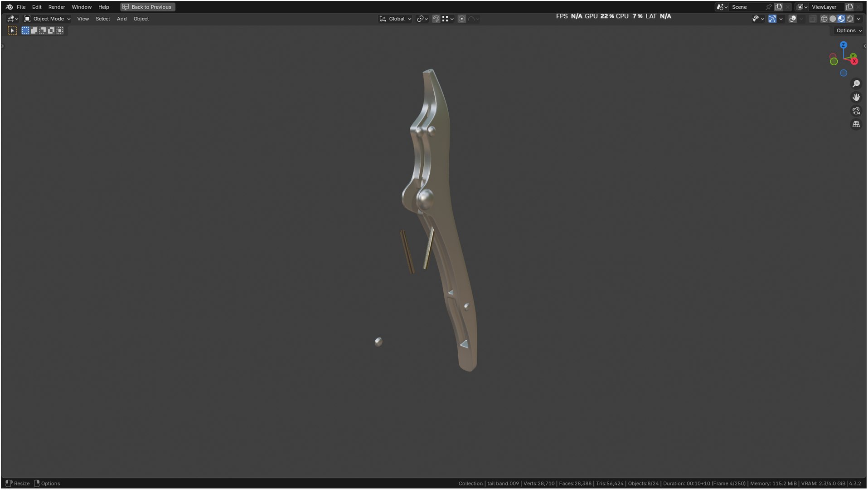Choose the Set New Selection mode icon
The width and height of the screenshot is (868, 490).
pos(25,30)
